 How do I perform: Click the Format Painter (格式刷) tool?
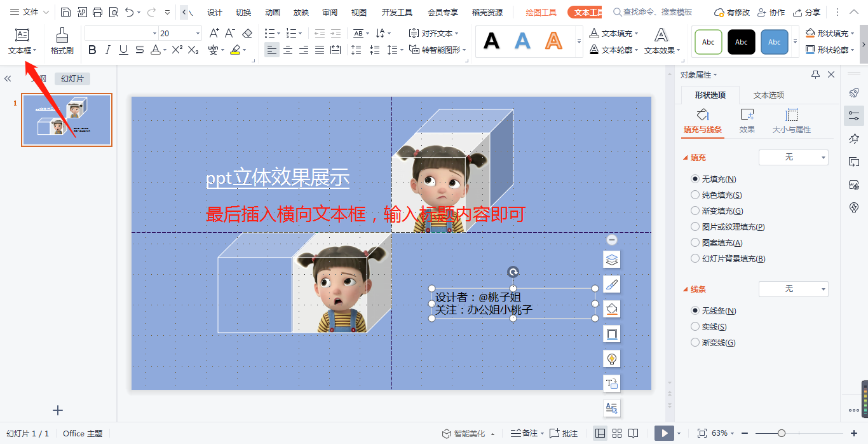pyautogui.click(x=62, y=41)
